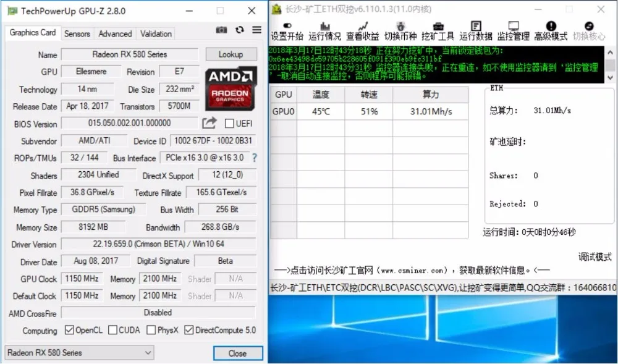The width and height of the screenshot is (618, 364).
Task: Open 监控管理 in the miner toolbar
Action: click(x=513, y=32)
